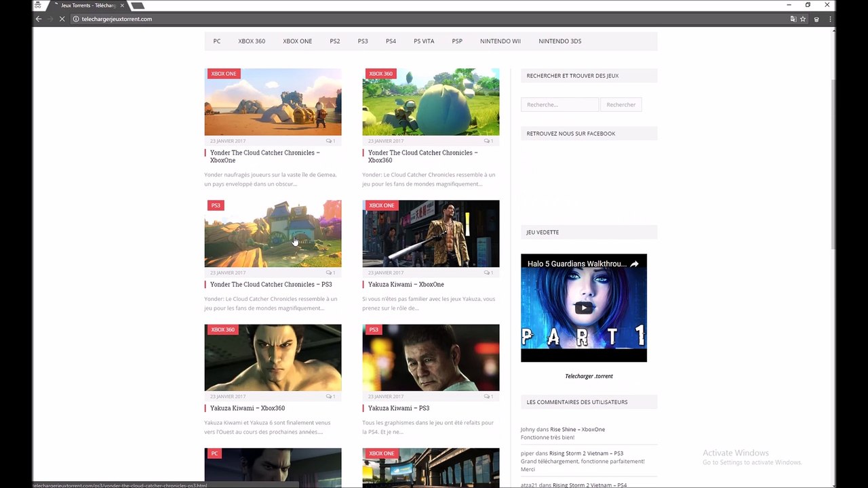Open the NINTENDO WII category

pos(500,41)
